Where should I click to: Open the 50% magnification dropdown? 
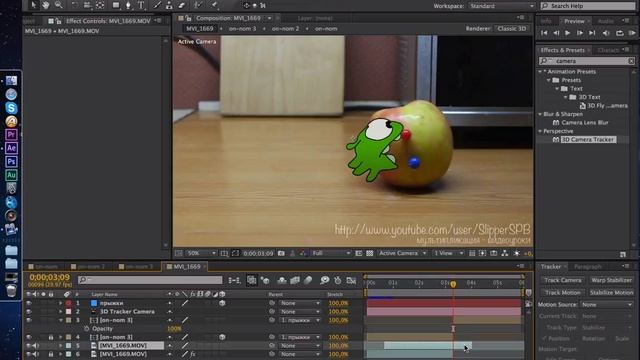201,253
